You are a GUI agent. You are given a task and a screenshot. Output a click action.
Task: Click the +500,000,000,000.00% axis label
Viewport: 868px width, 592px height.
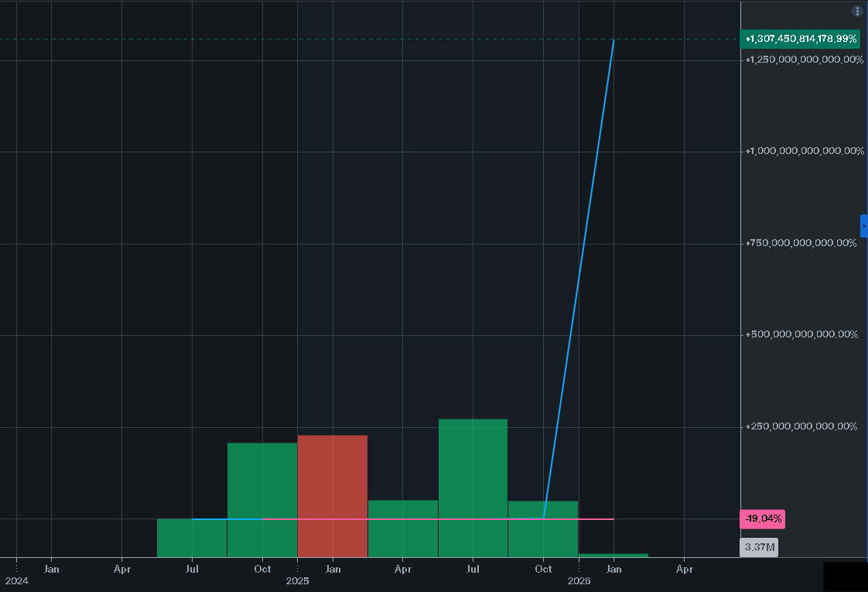pos(801,334)
